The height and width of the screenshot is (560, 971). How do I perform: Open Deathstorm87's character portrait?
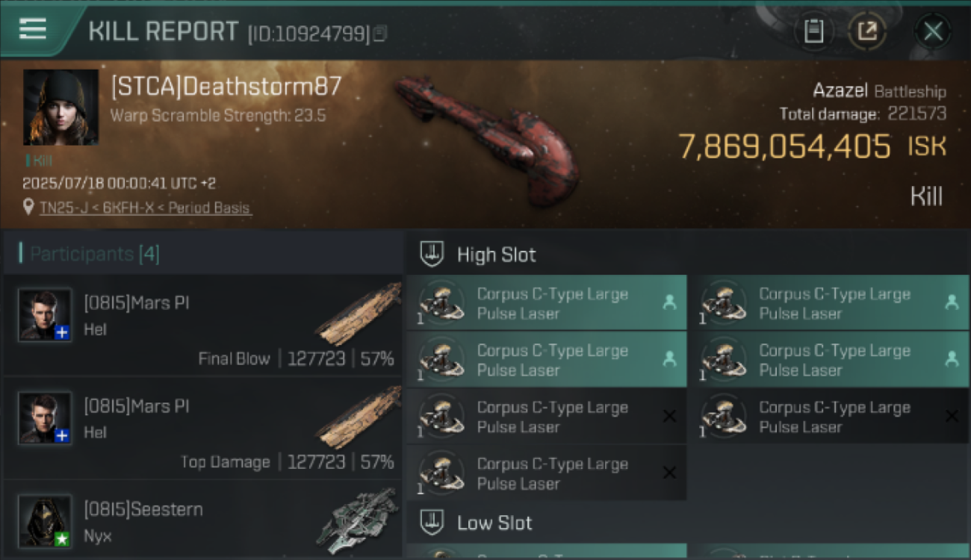(x=61, y=108)
